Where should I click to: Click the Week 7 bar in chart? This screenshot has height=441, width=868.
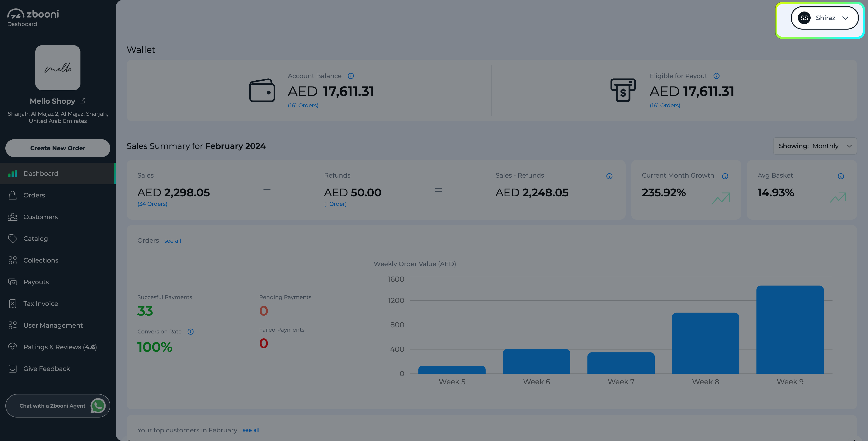pyautogui.click(x=621, y=363)
